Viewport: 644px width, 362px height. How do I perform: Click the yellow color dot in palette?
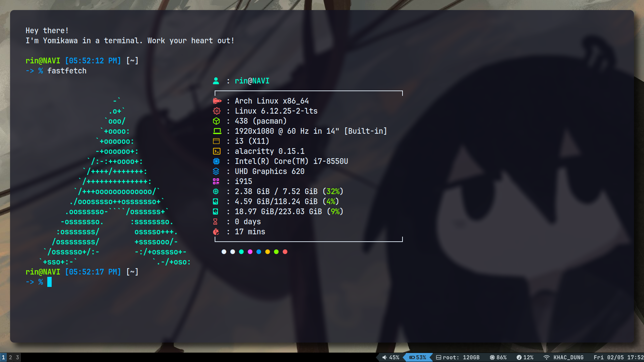click(x=268, y=252)
